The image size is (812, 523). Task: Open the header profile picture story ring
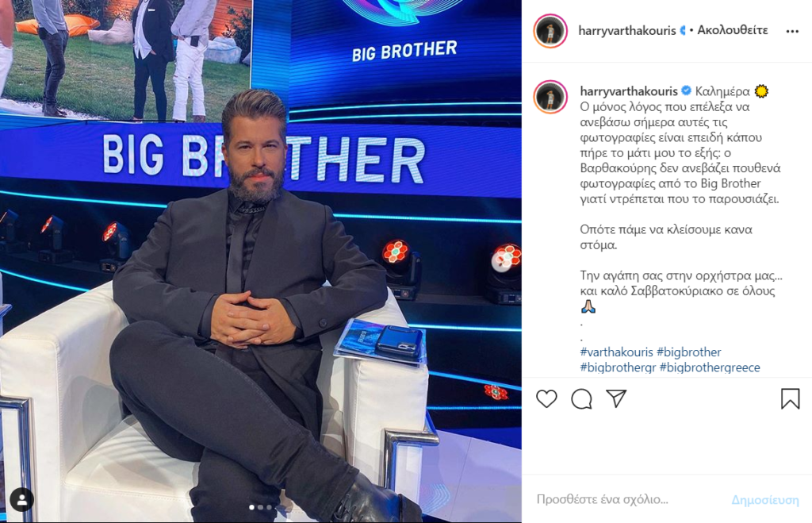coord(550,31)
